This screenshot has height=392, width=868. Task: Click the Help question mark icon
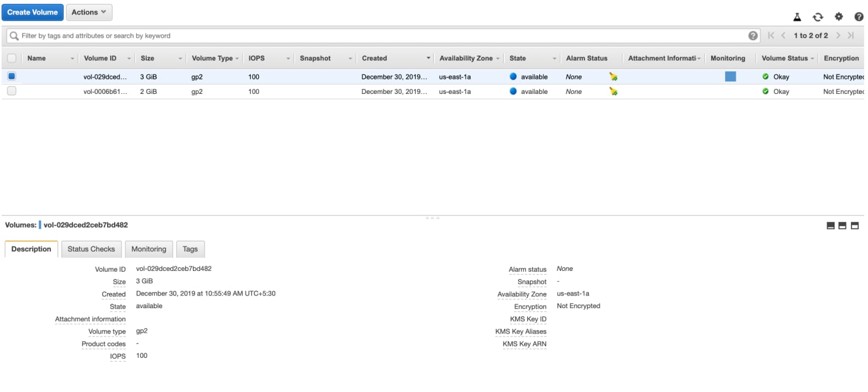[859, 16]
